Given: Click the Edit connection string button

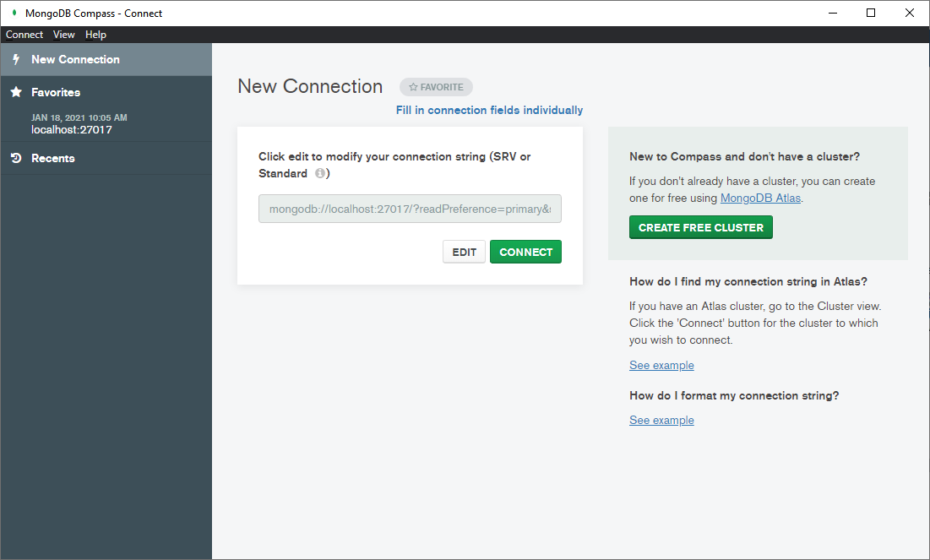Looking at the screenshot, I should click(465, 252).
